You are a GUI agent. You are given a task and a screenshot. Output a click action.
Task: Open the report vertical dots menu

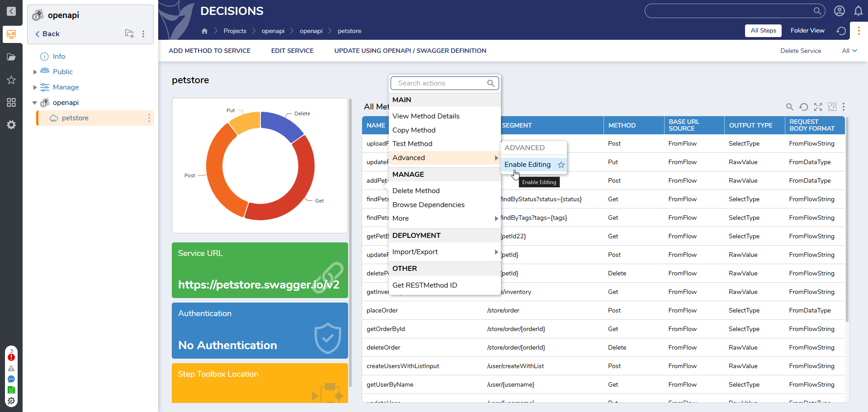pyautogui.click(x=844, y=107)
